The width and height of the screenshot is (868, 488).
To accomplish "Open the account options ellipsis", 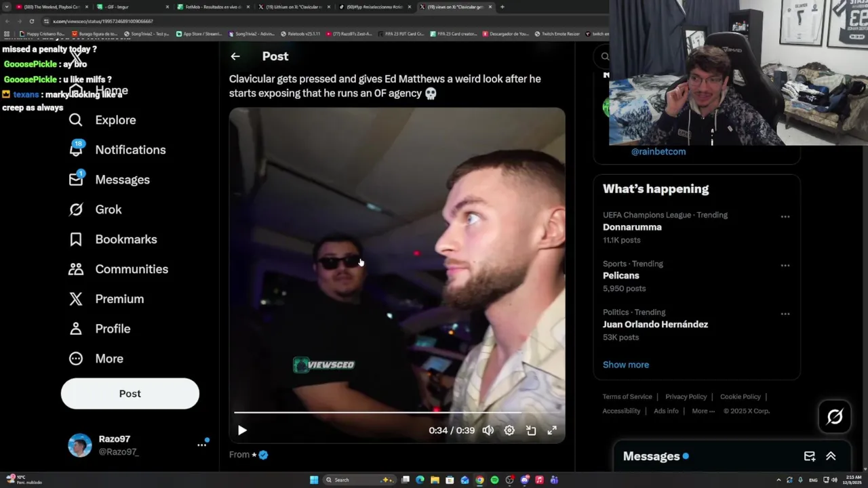I will point(201,445).
